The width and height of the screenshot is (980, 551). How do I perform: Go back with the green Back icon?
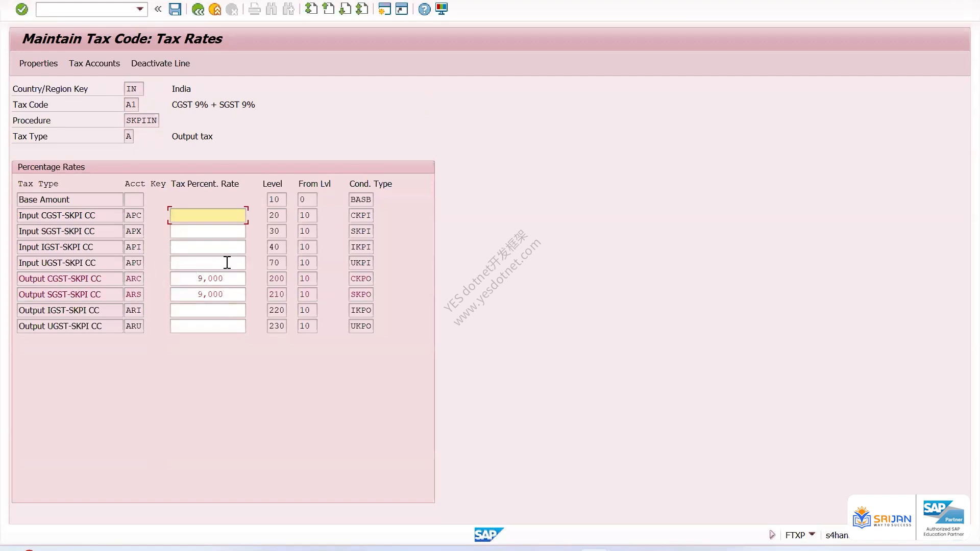pyautogui.click(x=198, y=9)
